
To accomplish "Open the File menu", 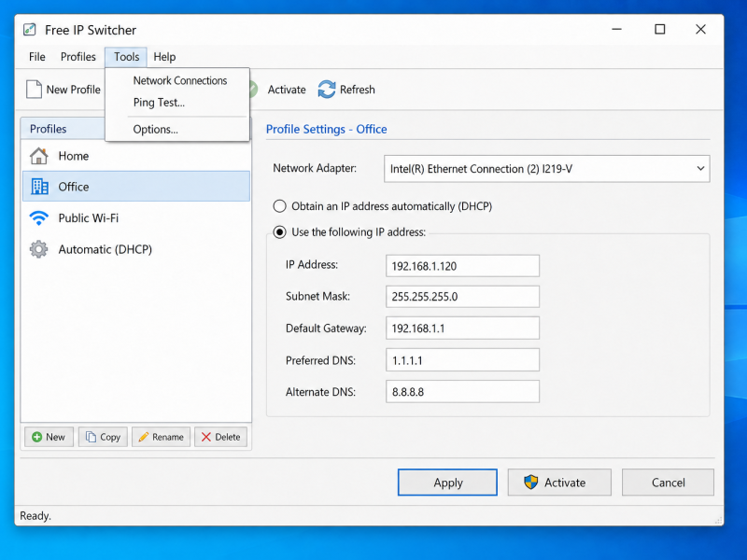I will point(37,57).
